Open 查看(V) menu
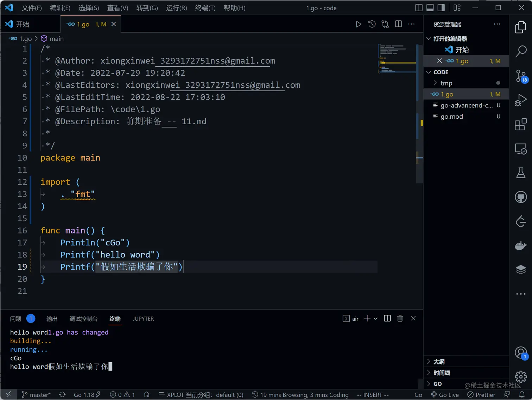The image size is (532, 400). (118, 8)
